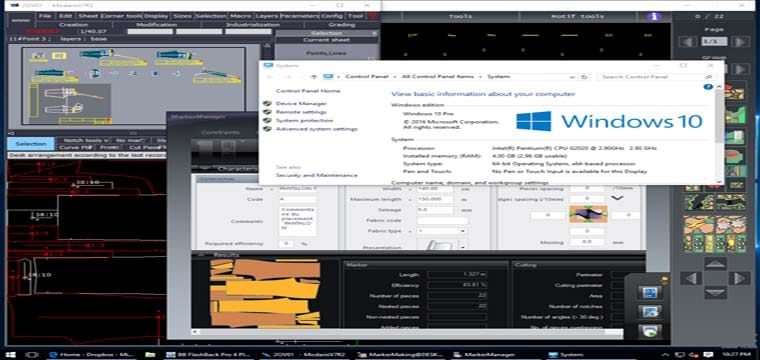The image size is (760, 360).
Task: Click the next page arrow in MarkerMaking
Action: [x=740, y=42]
